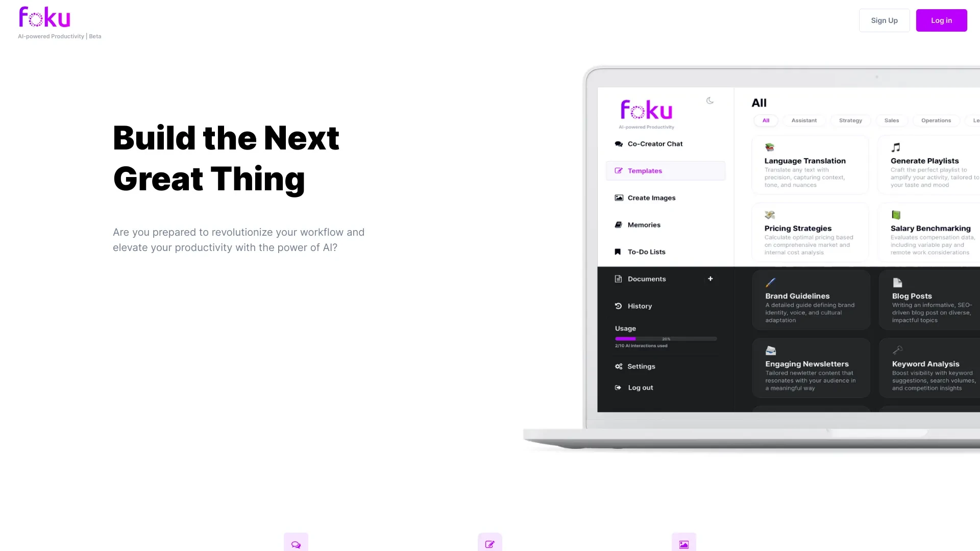980x551 pixels.
Task: Click the Create Images icon
Action: 619,198
